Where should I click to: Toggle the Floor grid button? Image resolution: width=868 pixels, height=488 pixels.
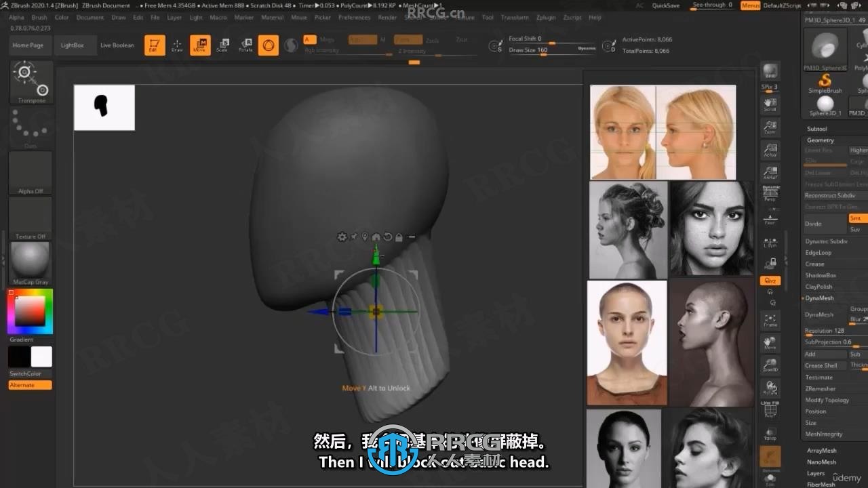click(770, 218)
